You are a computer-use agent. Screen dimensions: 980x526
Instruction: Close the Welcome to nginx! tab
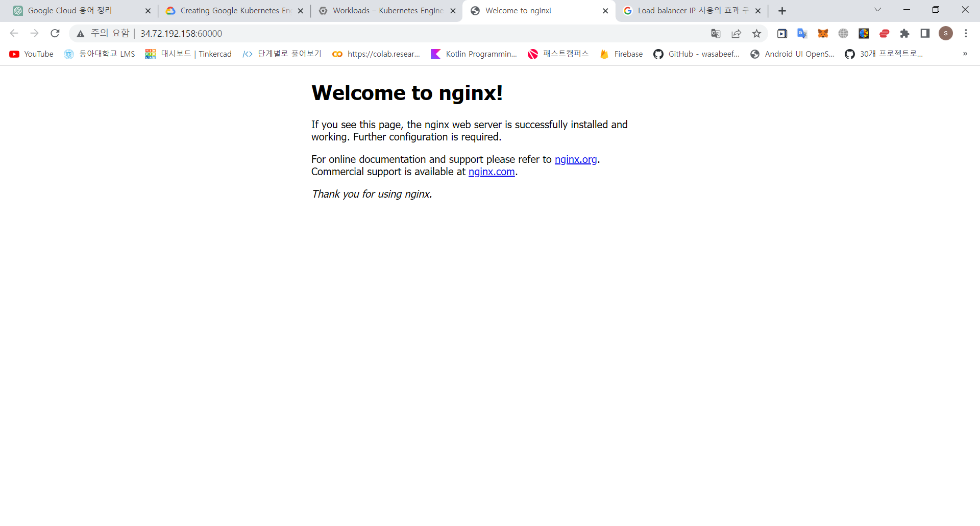605,11
